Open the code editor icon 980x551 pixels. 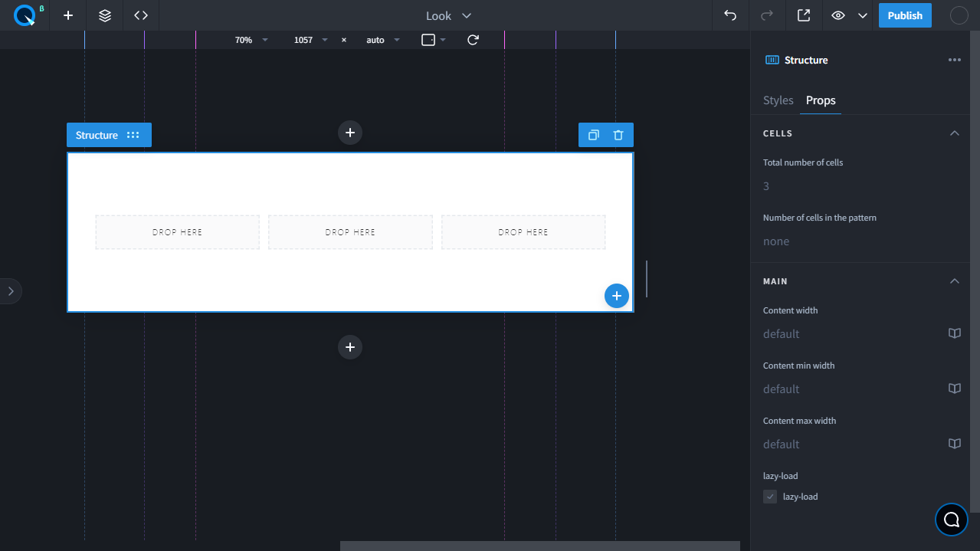[141, 15]
